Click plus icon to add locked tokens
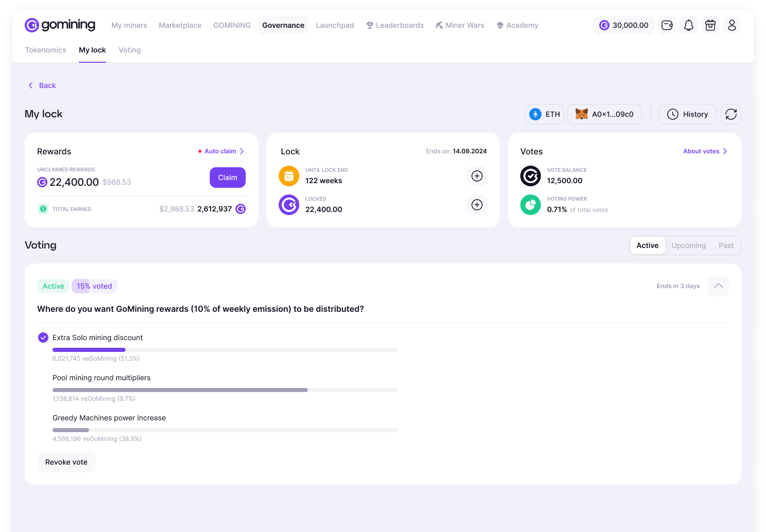 tap(477, 205)
